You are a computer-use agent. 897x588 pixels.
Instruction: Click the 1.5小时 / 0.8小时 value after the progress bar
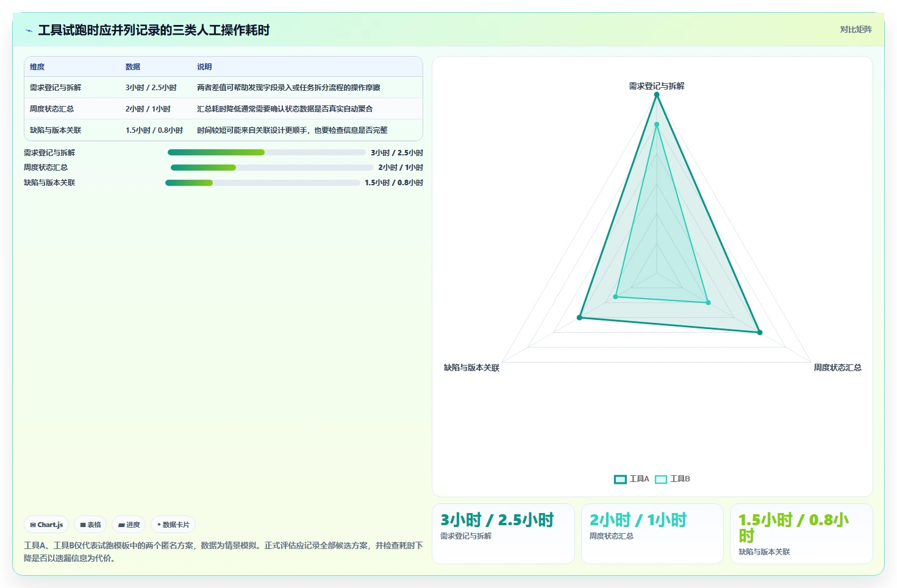click(x=394, y=183)
